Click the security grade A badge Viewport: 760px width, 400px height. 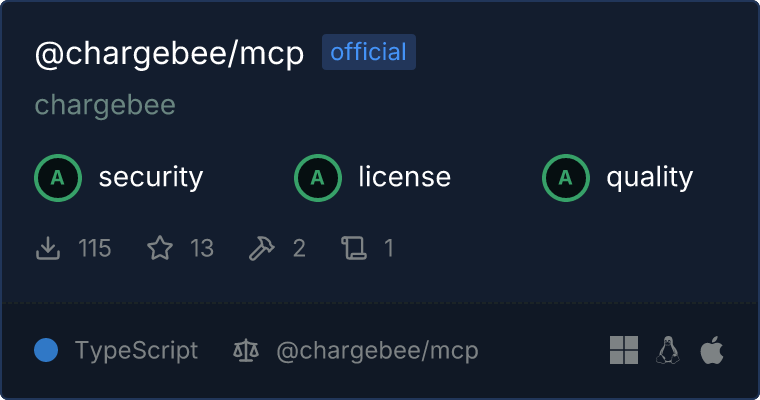[58, 178]
